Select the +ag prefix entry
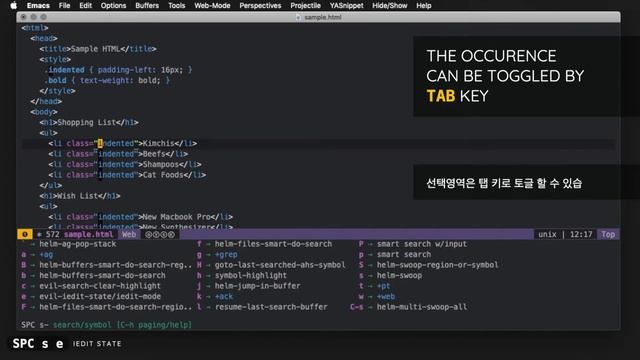This screenshot has height=360, width=640. 46,254
